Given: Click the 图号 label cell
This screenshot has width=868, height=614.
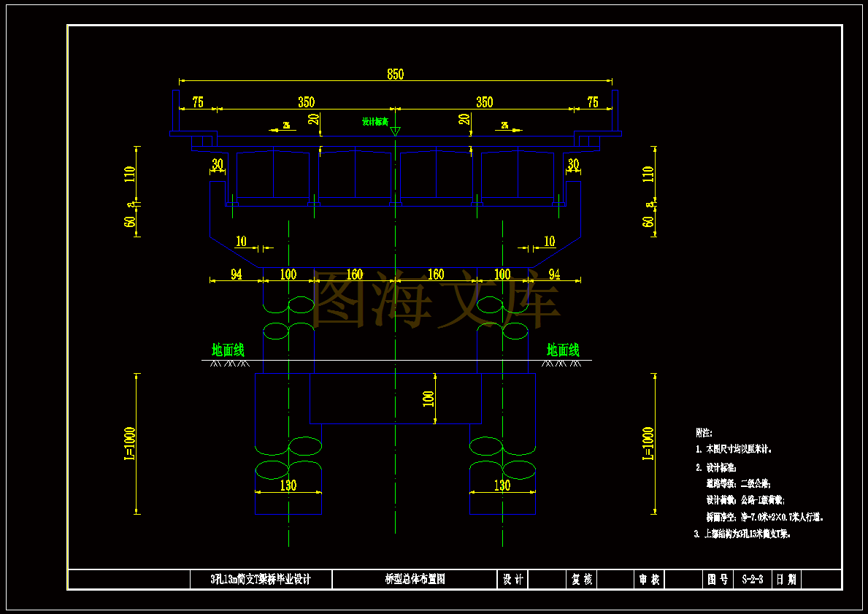Looking at the screenshot, I should (718, 580).
